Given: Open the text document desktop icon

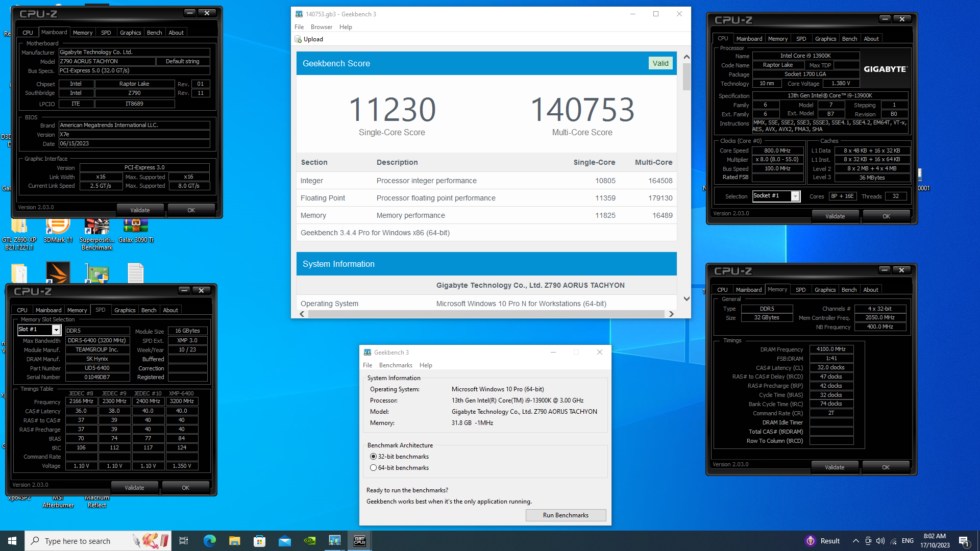Looking at the screenshot, I should pos(136,273).
